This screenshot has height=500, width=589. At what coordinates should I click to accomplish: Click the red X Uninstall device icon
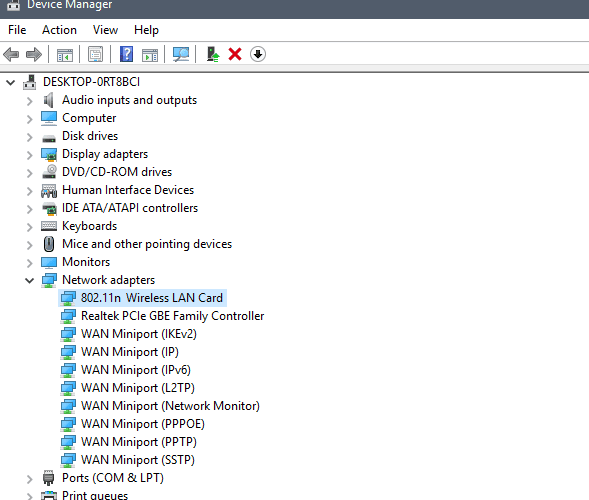[235, 54]
